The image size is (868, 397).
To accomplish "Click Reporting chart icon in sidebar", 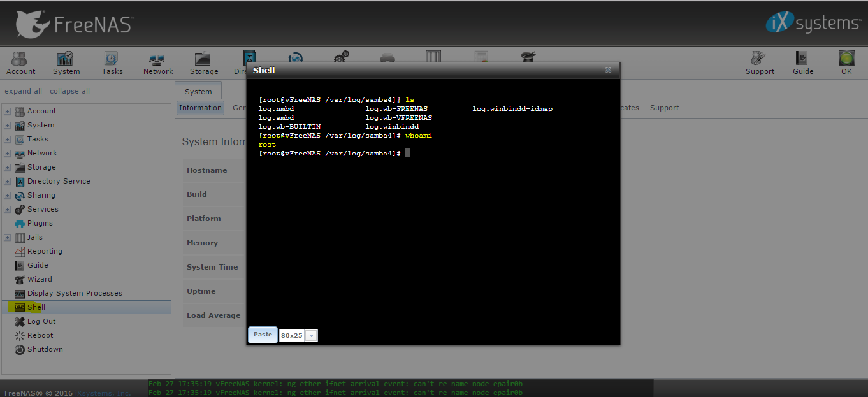I will click(x=20, y=251).
